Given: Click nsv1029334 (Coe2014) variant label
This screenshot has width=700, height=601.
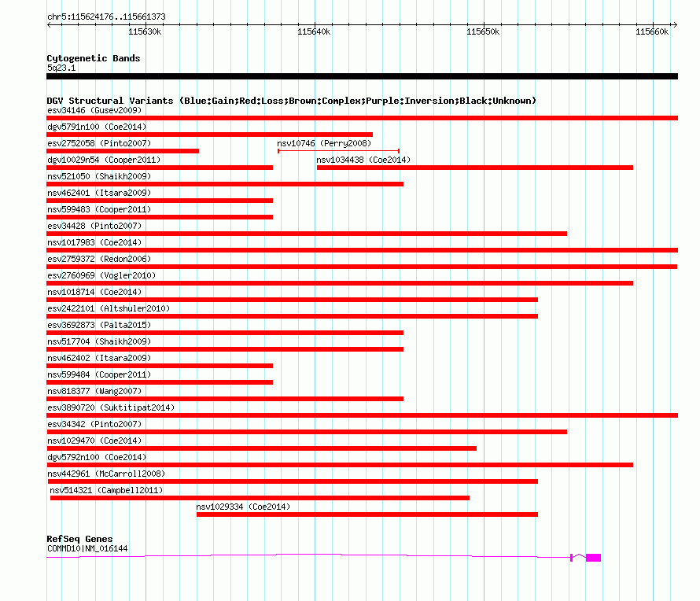Looking at the screenshot, I should [243, 507].
